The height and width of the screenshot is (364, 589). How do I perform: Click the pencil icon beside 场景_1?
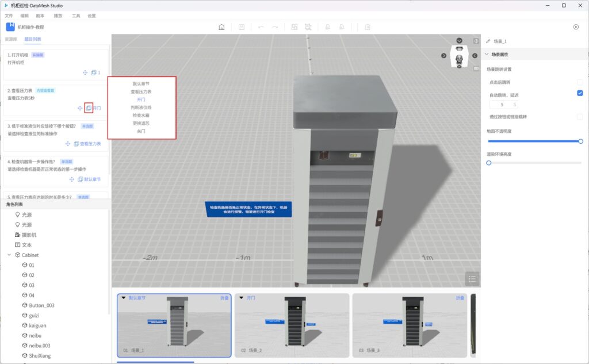pos(488,41)
